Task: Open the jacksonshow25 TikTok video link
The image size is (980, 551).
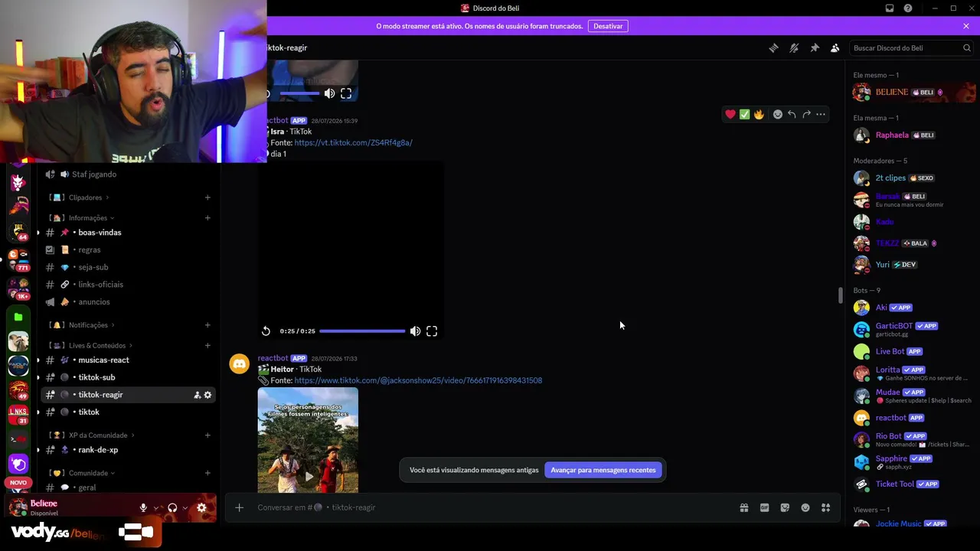Action: pyautogui.click(x=418, y=380)
